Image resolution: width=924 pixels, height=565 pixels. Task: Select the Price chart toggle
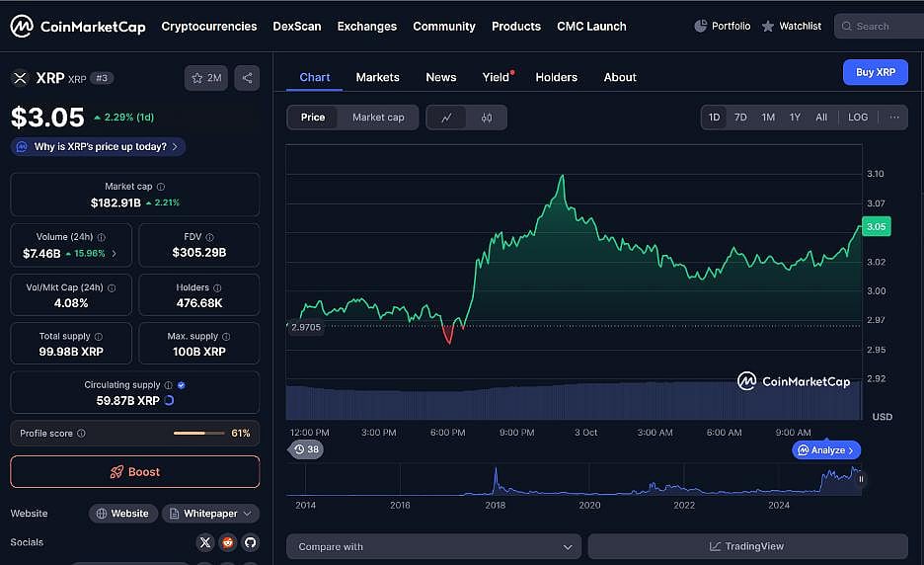pos(313,118)
